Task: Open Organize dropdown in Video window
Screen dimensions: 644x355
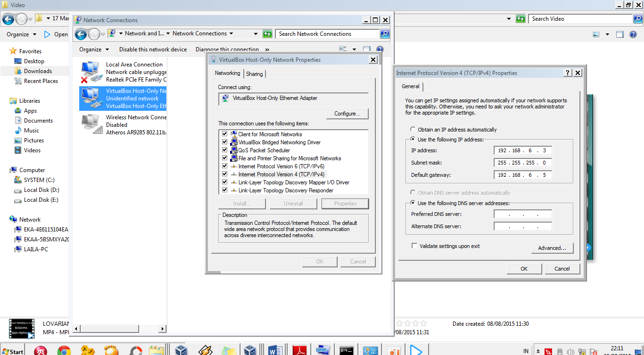Action: 21,34
